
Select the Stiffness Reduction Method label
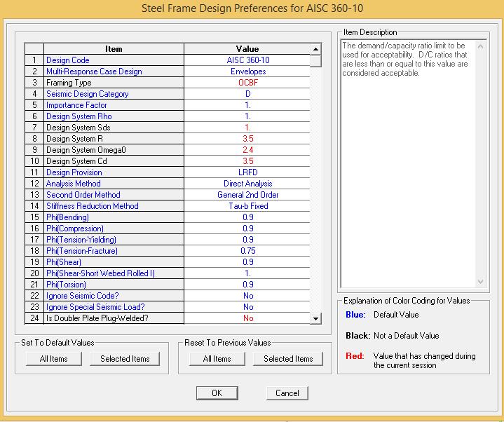[x=114, y=206]
